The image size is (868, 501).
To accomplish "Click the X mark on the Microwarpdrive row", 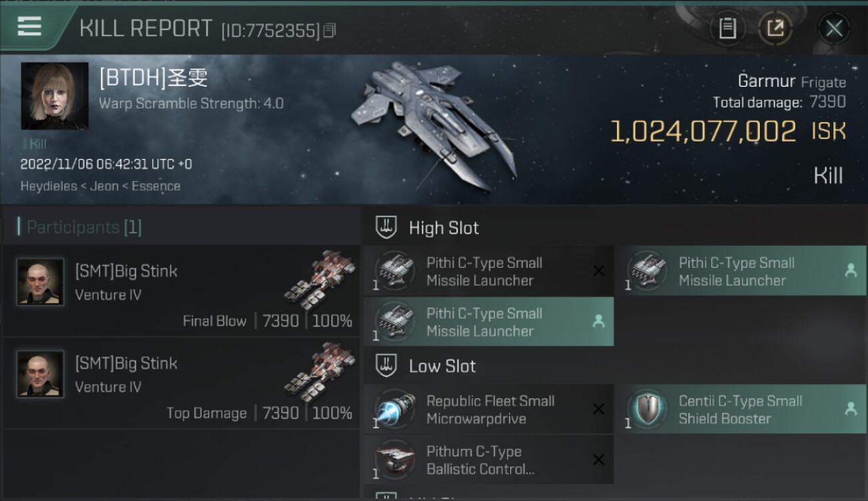I will click(598, 409).
